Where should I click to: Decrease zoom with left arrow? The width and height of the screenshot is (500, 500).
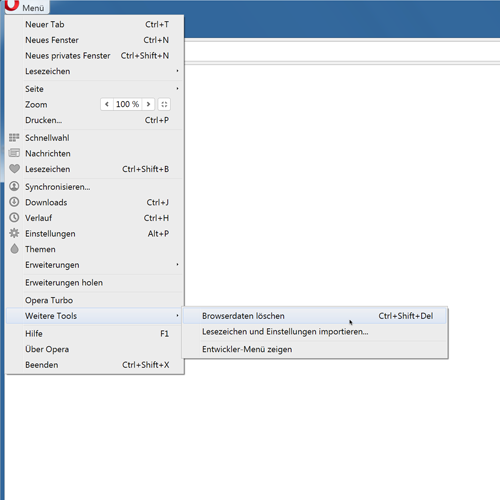[x=107, y=104]
